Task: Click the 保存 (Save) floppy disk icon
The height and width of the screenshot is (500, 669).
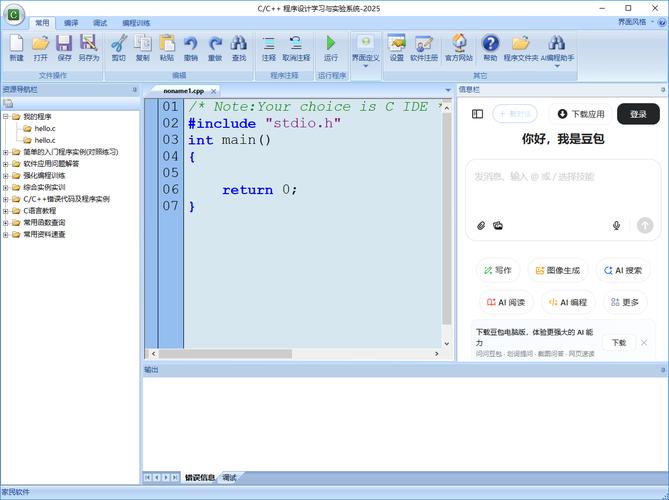Action: click(64, 44)
